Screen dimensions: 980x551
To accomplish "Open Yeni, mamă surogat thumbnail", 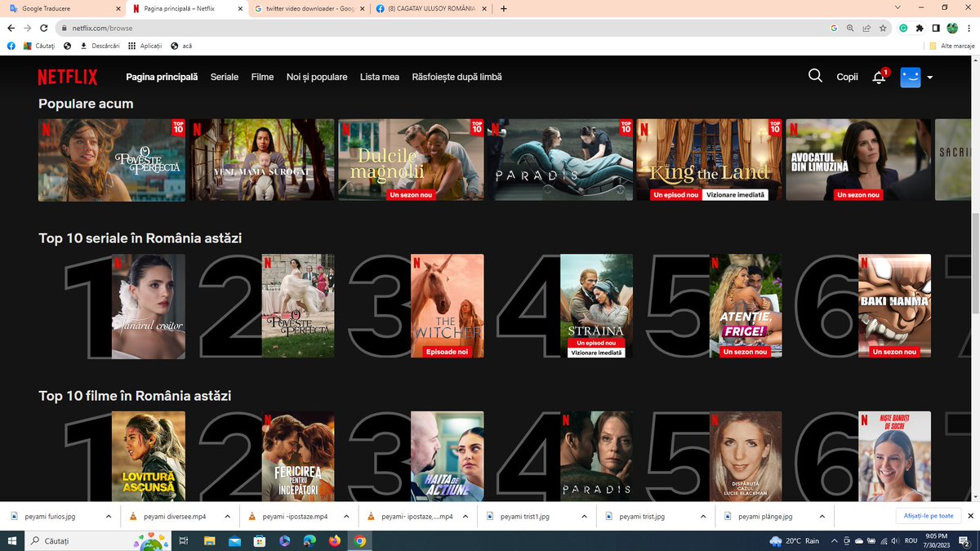I will (262, 160).
